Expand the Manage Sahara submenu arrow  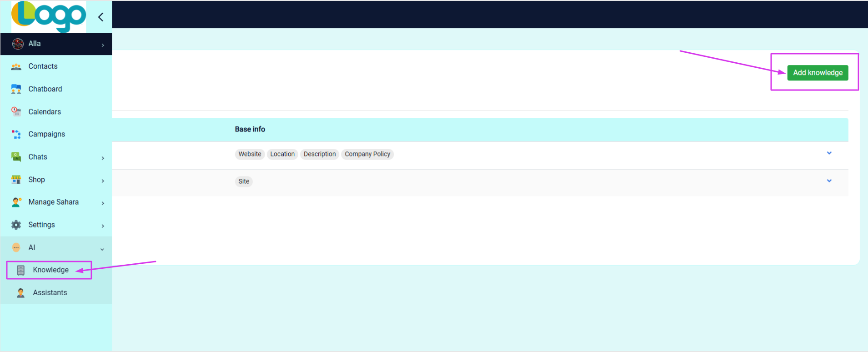(x=103, y=203)
